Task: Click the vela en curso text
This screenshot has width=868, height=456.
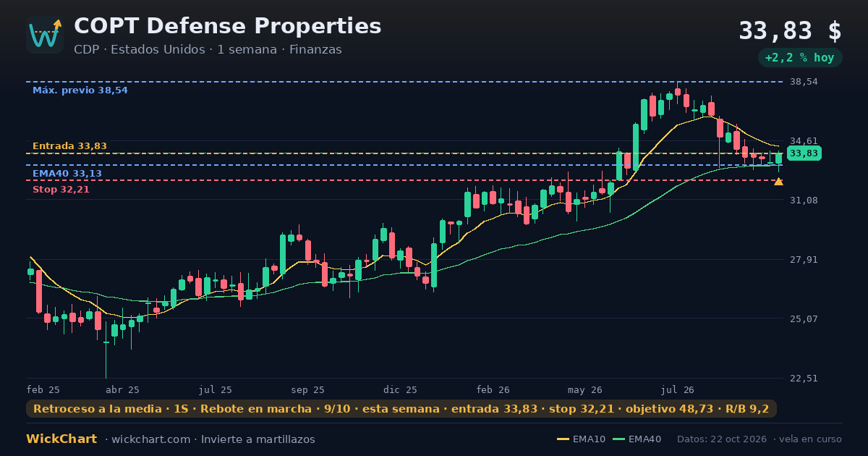Action: coord(812,439)
